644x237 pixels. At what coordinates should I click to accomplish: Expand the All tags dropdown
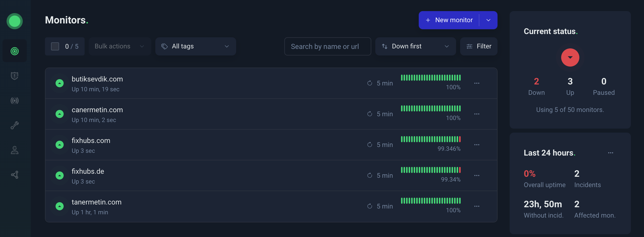tap(195, 46)
